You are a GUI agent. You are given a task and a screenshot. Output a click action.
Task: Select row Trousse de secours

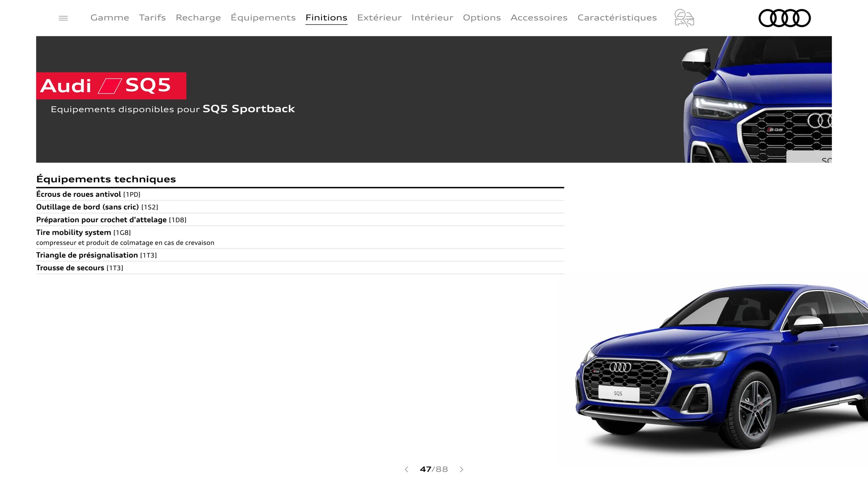click(x=300, y=268)
